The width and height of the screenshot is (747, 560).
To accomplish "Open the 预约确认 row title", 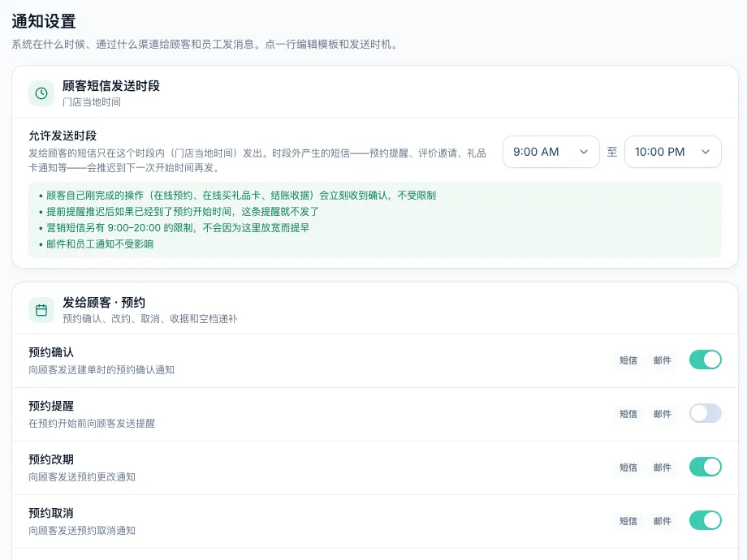I will coord(51,352).
